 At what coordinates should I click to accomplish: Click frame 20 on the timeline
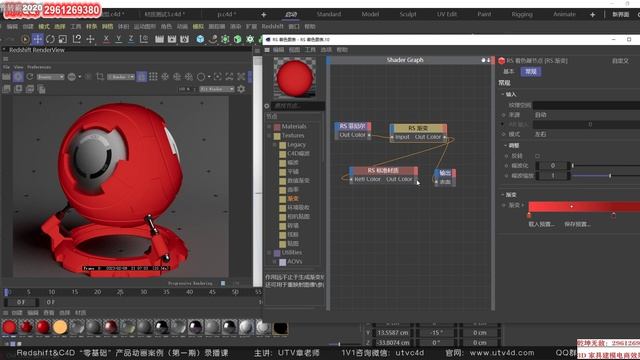(97, 292)
